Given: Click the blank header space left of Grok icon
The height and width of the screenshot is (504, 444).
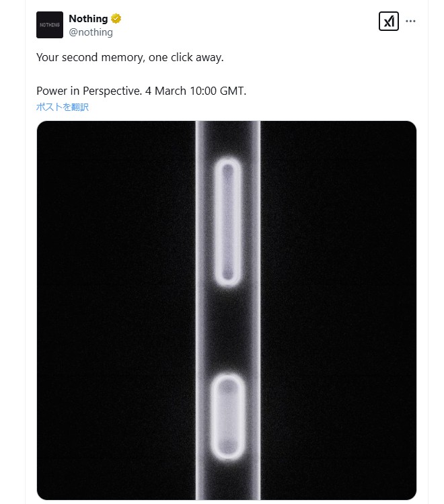Looking at the screenshot, I should (269, 24).
